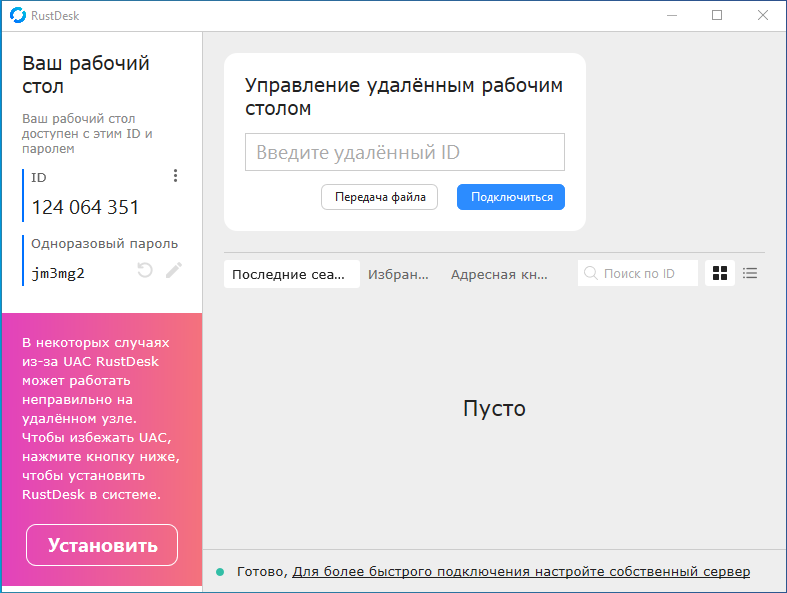Image resolution: width=787 pixels, height=593 pixels.
Task: Click Управление удалённым рабочим столом heading
Action: pyautogui.click(x=404, y=96)
